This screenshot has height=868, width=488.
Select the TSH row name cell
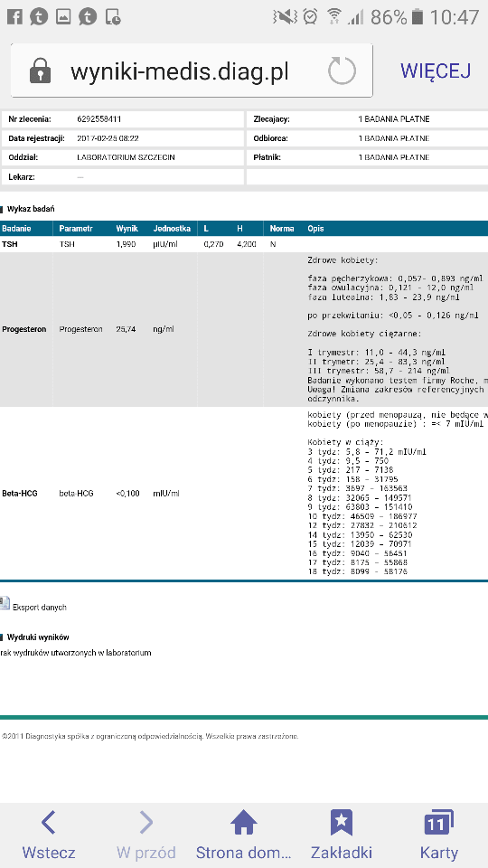tap(9, 244)
